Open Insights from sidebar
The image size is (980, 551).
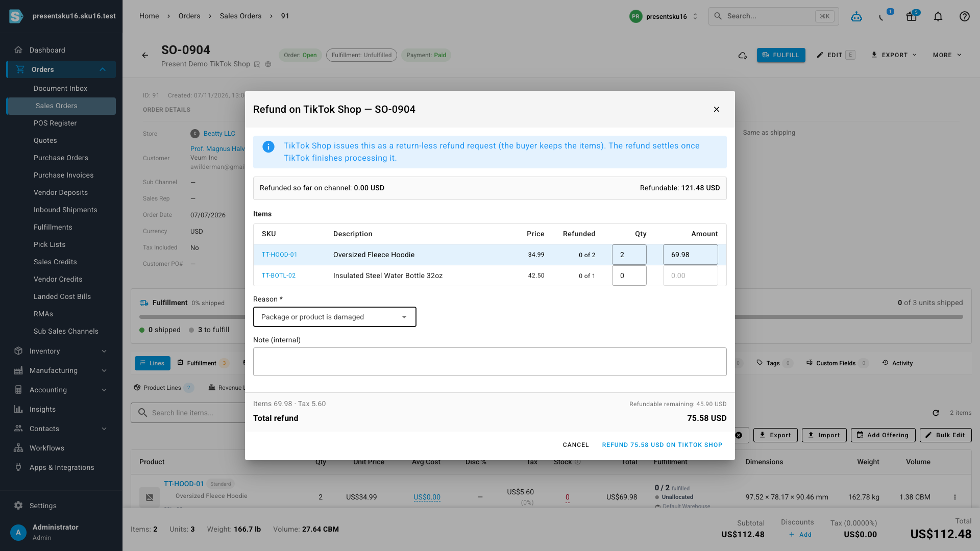pyautogui.click(x=61, y=409)
